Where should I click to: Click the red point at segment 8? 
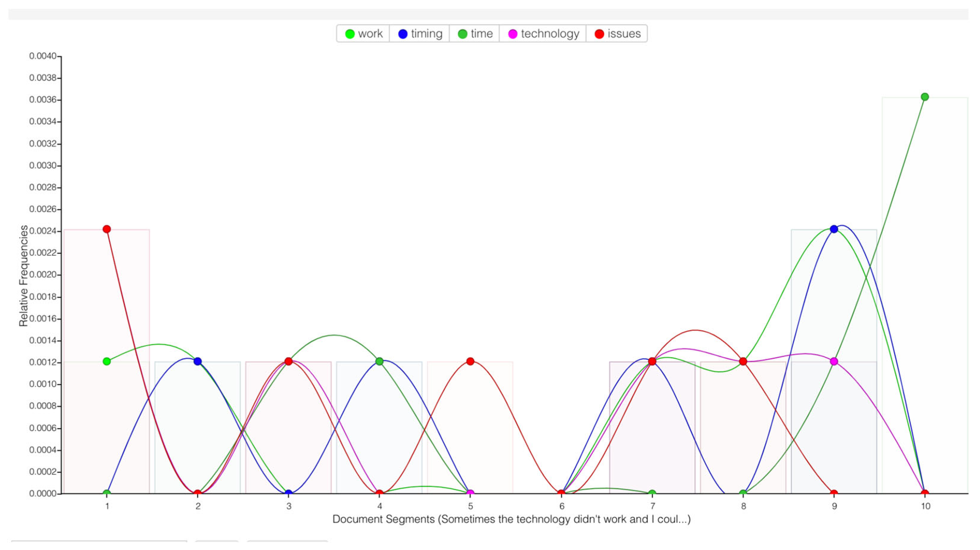click(743, 361)
